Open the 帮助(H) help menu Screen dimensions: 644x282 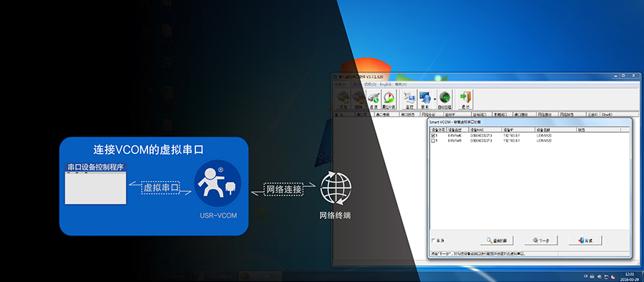click(401, 84)
